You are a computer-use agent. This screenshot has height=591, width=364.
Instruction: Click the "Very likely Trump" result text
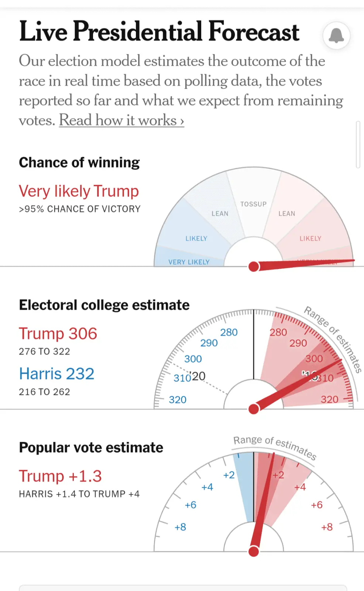(x=79, y=191)
